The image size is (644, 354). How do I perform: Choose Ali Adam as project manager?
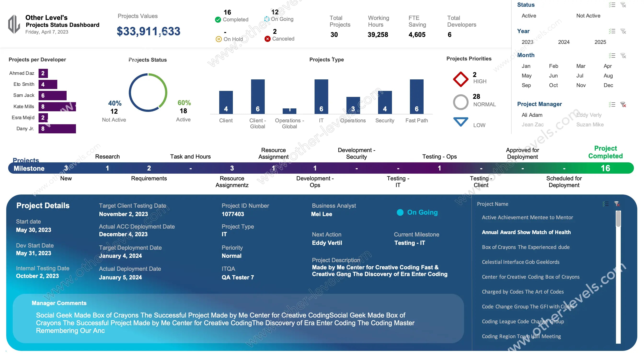pyautogui.click(x=532, y=115)
